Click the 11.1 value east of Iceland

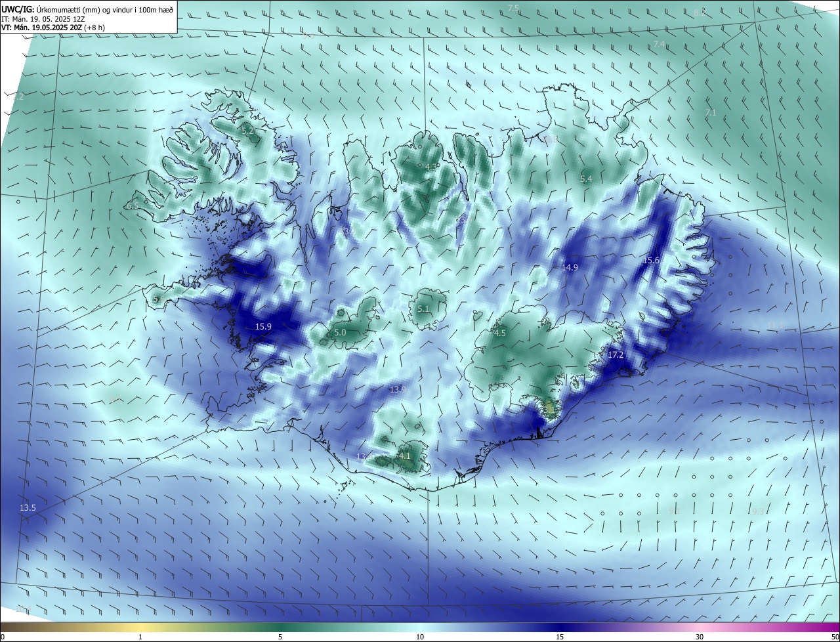coord(775,326)
